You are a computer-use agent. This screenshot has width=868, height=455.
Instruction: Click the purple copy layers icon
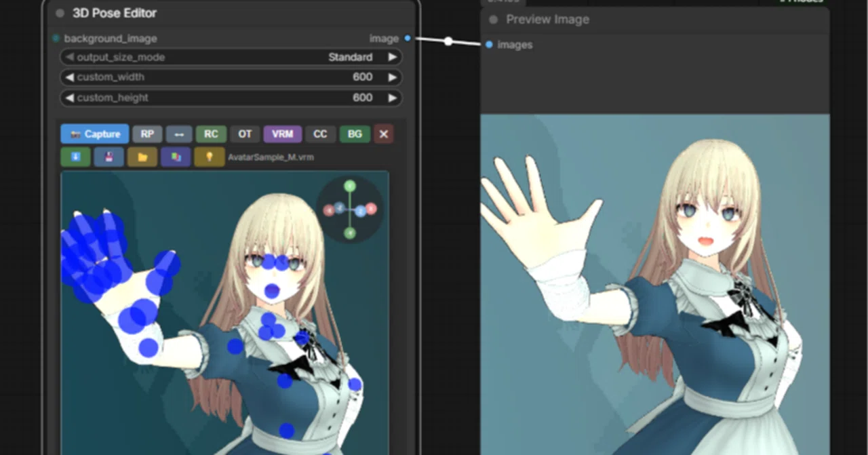[x=176, y=157]
